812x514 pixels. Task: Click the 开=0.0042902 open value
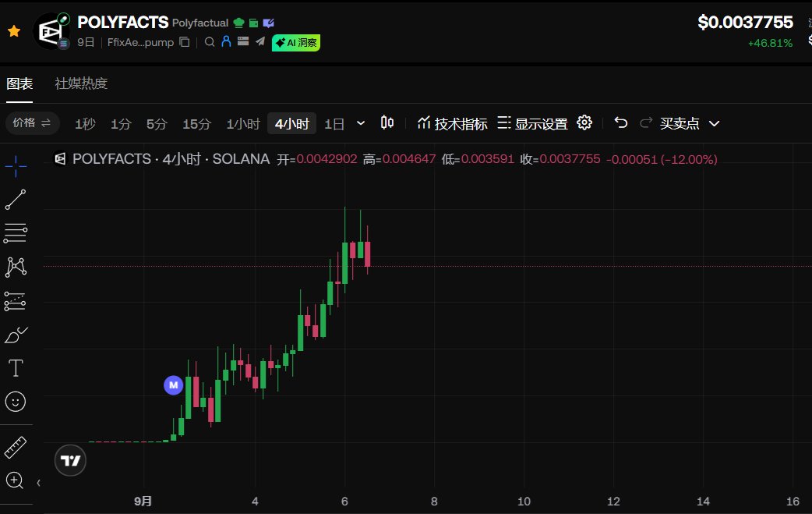(317, 159)
